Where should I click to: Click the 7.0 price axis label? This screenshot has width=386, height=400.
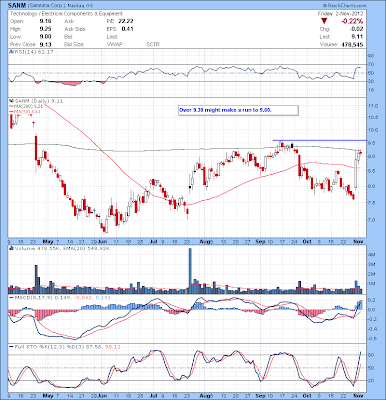[373, 220]
